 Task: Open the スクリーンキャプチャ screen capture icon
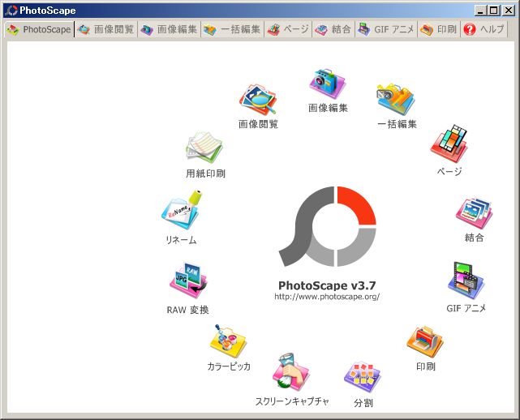[x=291, y=373]
